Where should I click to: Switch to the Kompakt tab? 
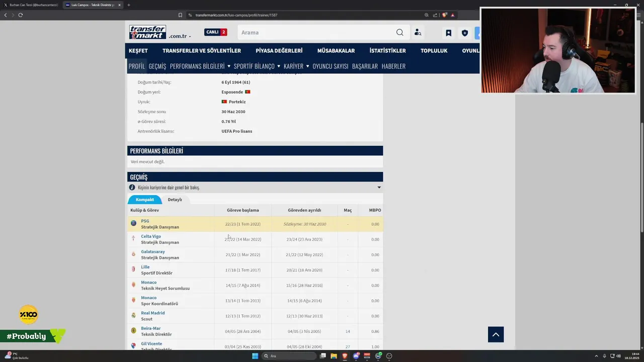(145, 200)
